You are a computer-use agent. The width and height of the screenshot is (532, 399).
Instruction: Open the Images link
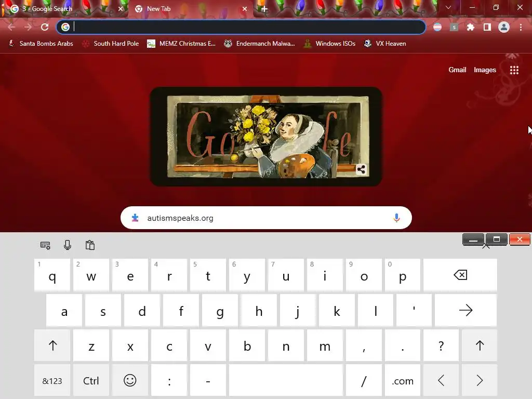coord(485,70)
